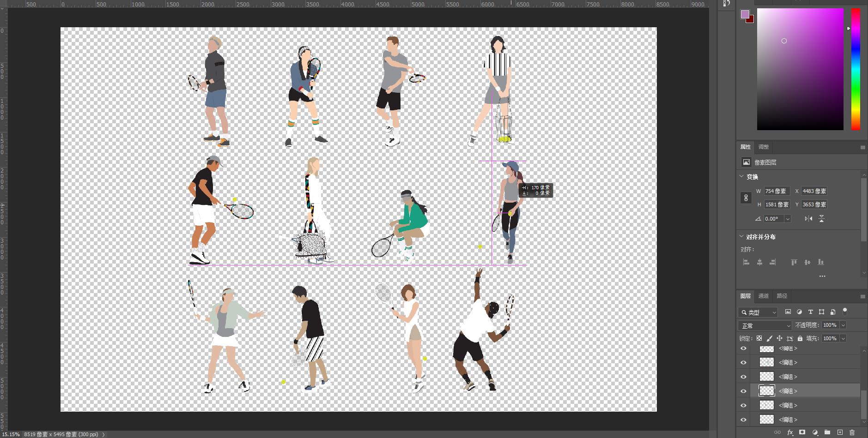
Task: Switch to the 通道 tab
Action: click(764, 296)
